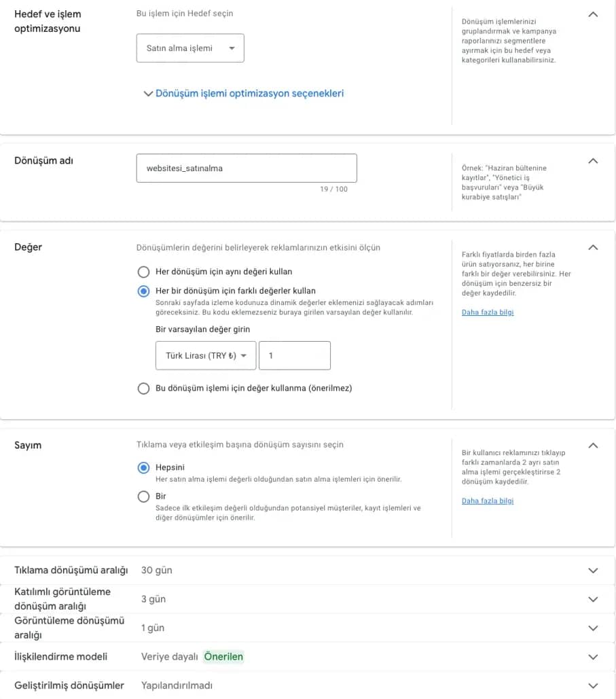Viewport: 616px width, 699px height.
Task: Collapse the Sayım section chevron
Action: tap(593, 446)
